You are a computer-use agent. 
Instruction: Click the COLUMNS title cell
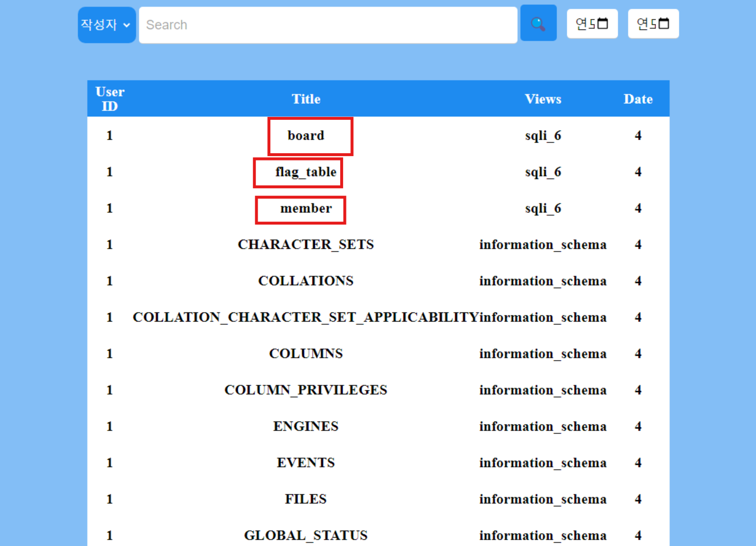coord(306,353)
